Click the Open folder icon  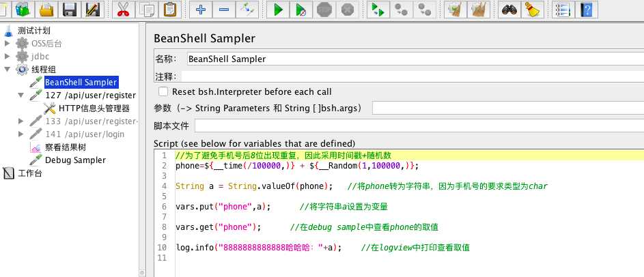[x=46, y=10]
